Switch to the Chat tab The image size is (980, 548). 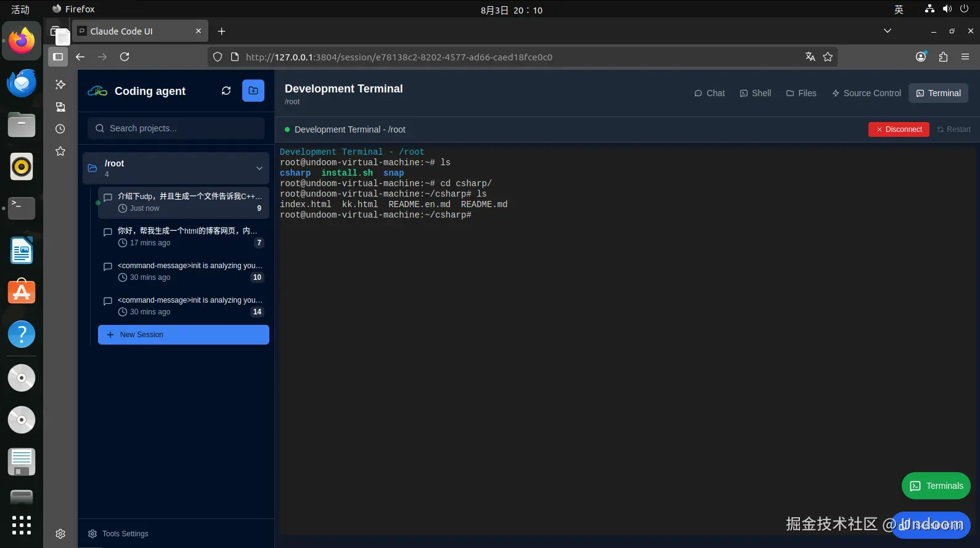(709, 93)
